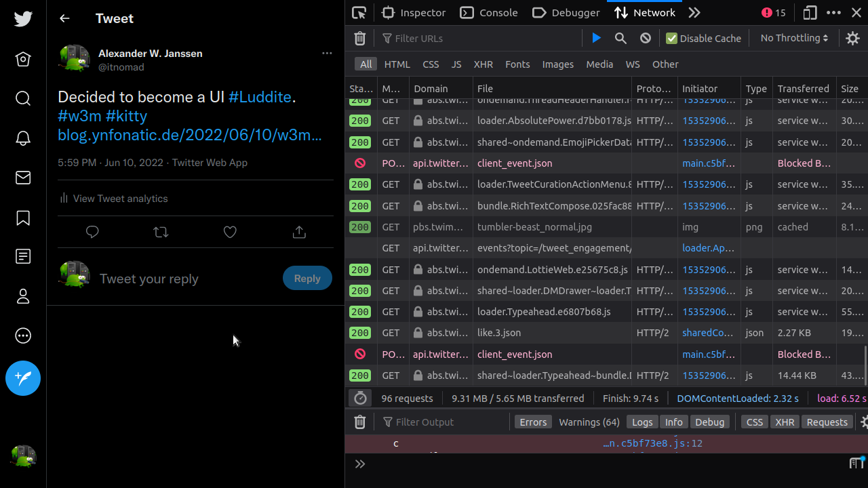
Task: Open account avatar at sidebar bottom
Action: [x=23, y=456]
